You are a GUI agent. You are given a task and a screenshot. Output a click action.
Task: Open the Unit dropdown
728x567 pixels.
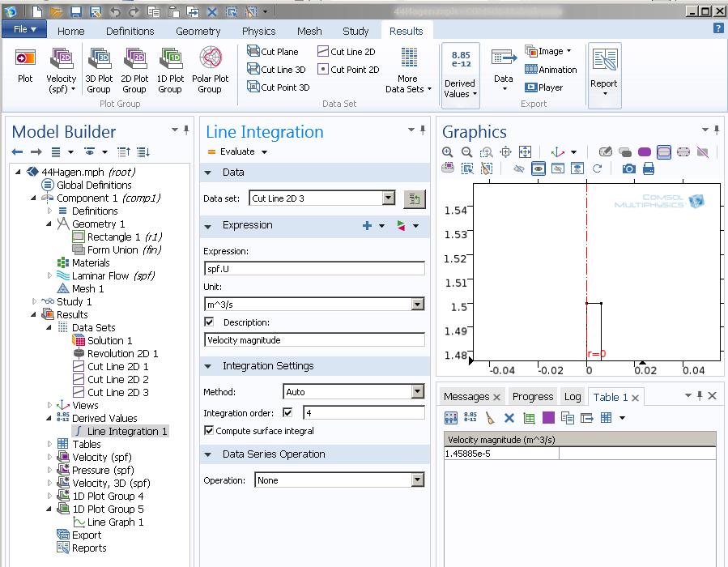(418, 305)
